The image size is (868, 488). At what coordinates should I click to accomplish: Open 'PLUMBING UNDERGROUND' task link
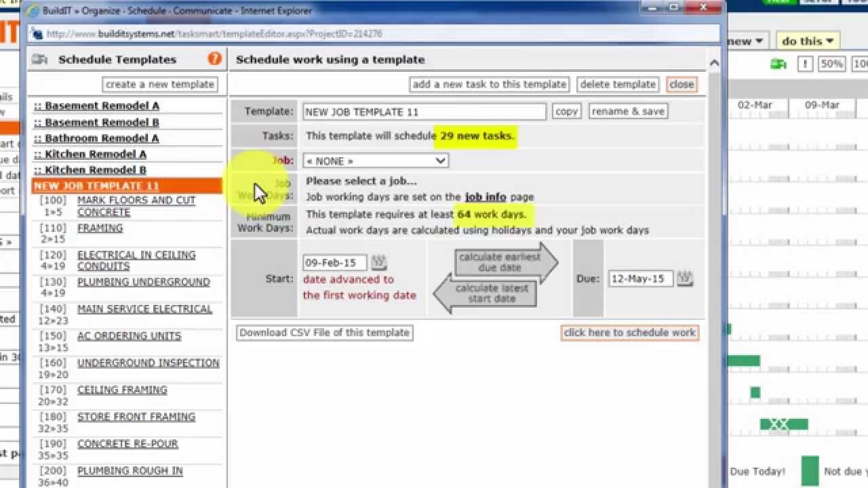(x=144, y=282)
